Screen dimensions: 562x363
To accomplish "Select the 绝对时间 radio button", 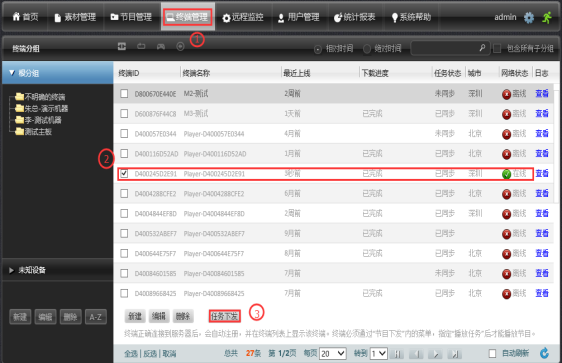I will point(367,49).
